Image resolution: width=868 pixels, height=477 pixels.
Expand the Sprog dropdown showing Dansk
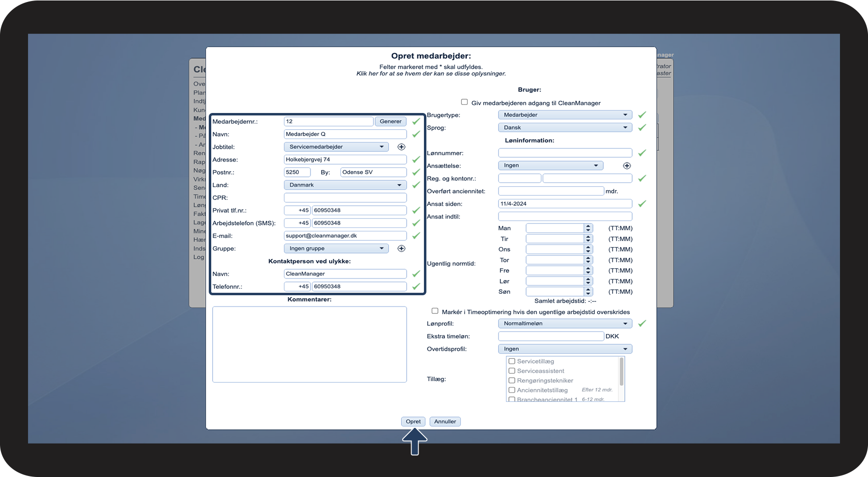coord(565,128)
